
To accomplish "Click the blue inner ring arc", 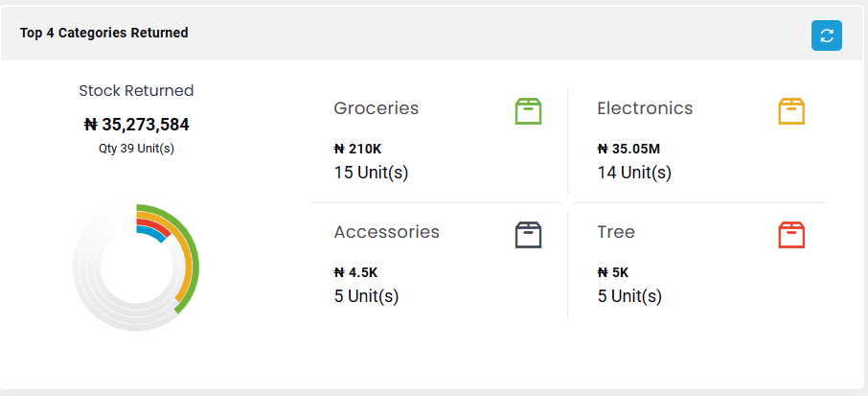I will pos(152,233).
